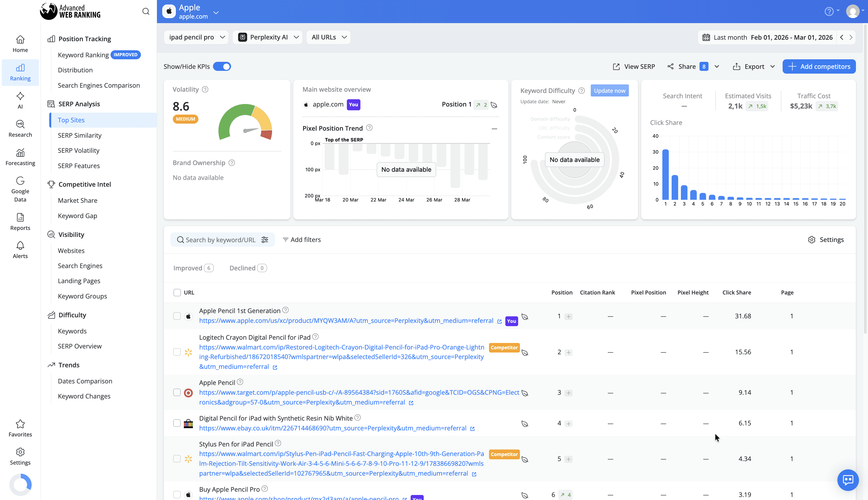
Task: Toggle the Show/Hide KPIs switch
Action: click(222, 66)
